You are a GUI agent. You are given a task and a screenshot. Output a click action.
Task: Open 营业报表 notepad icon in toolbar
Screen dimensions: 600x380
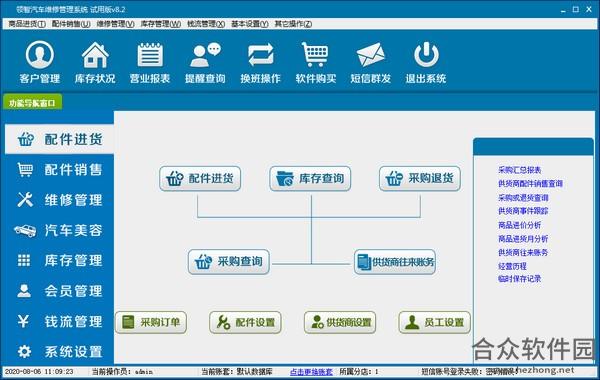coord(150,62)
